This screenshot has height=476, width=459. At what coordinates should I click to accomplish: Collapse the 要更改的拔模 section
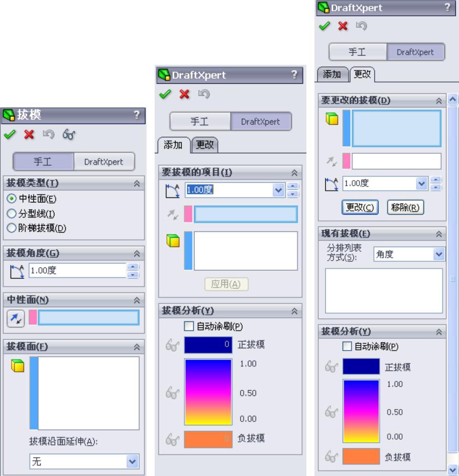tap(439, 101)
